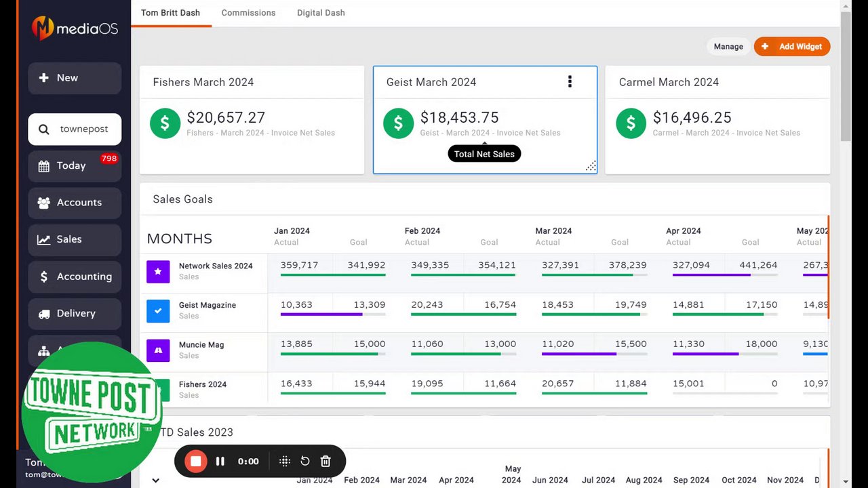This screenshot has width=868, height=488.
Task: Click the 798 notification badge on Today
Action: click(109, 159)
